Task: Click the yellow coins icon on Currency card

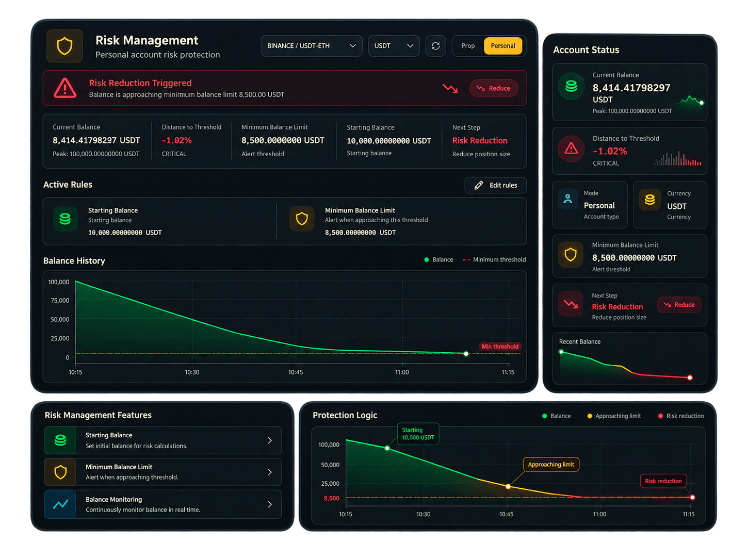Action: (x=650, y=200)
